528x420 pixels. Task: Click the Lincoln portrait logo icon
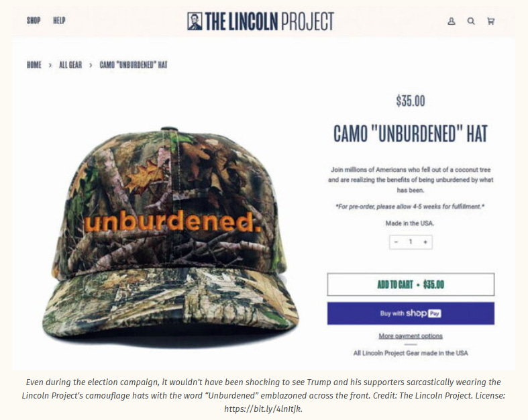(x=195, y=21)
